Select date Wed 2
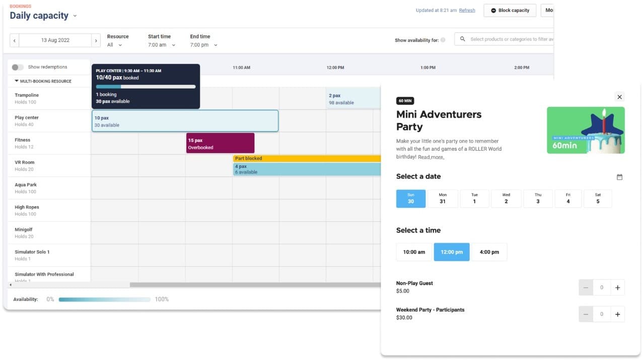This screenshot has width=644, height=360. click(506, 199)
